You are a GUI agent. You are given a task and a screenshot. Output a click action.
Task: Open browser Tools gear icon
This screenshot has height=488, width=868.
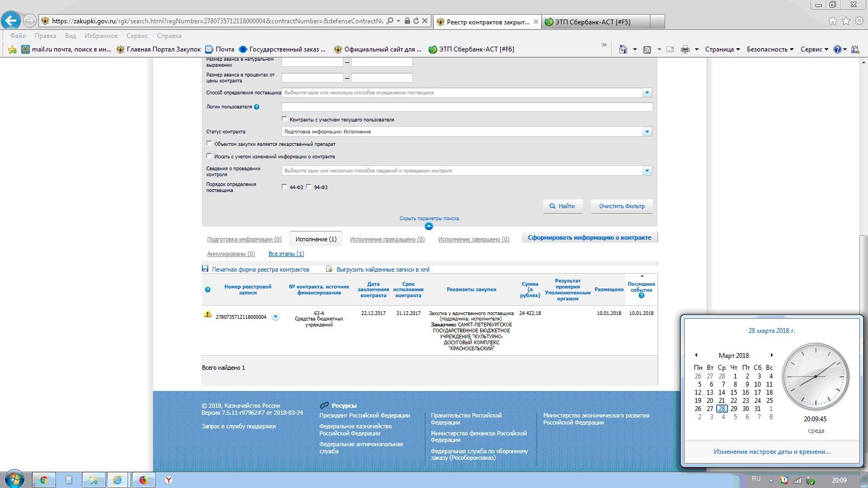(859, 21)
